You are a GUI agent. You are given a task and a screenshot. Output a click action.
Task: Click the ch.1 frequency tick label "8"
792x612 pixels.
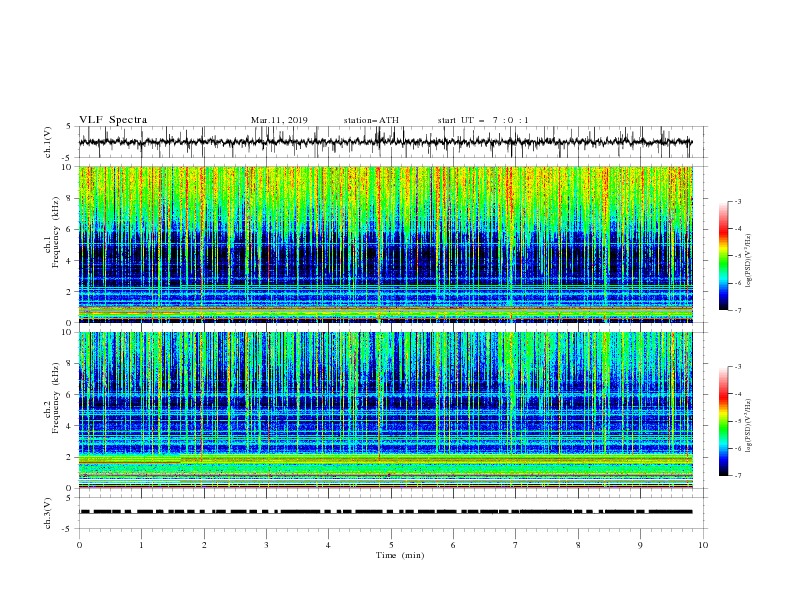70,198
